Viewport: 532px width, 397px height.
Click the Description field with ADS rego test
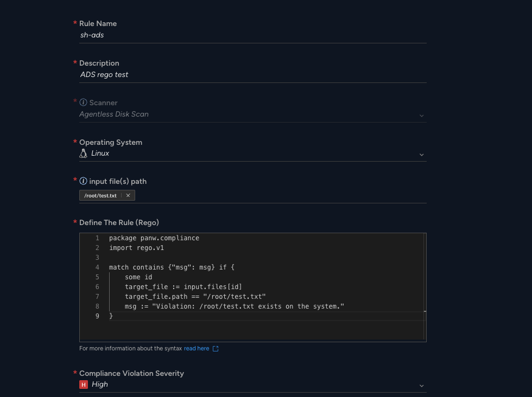tap(253, 75)
